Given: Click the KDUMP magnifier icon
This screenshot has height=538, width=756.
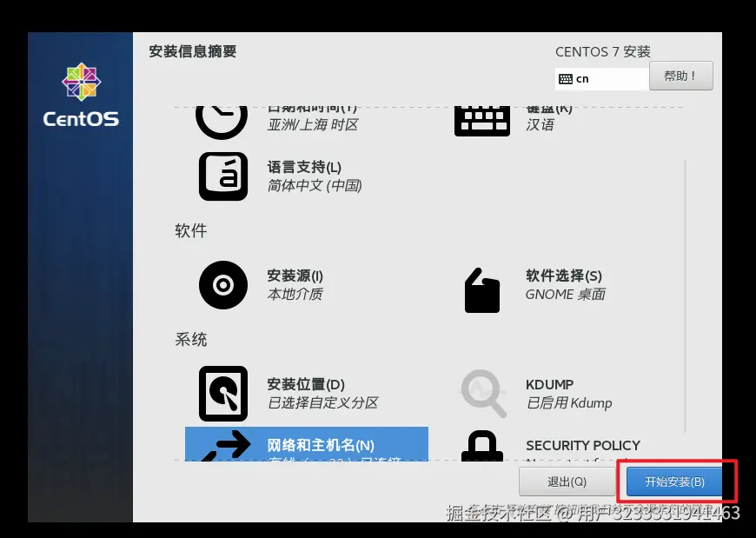Looking at the screenshot, I should click(x=484, y=394).
